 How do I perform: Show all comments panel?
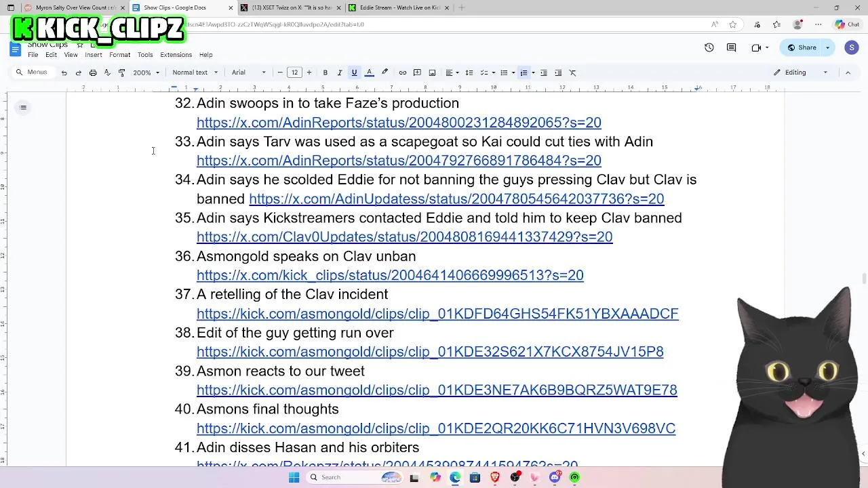pos(731,47)
